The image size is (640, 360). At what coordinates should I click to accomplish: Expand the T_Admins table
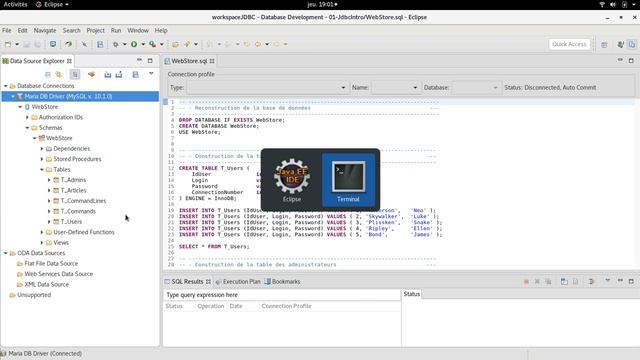coord(49,180)
